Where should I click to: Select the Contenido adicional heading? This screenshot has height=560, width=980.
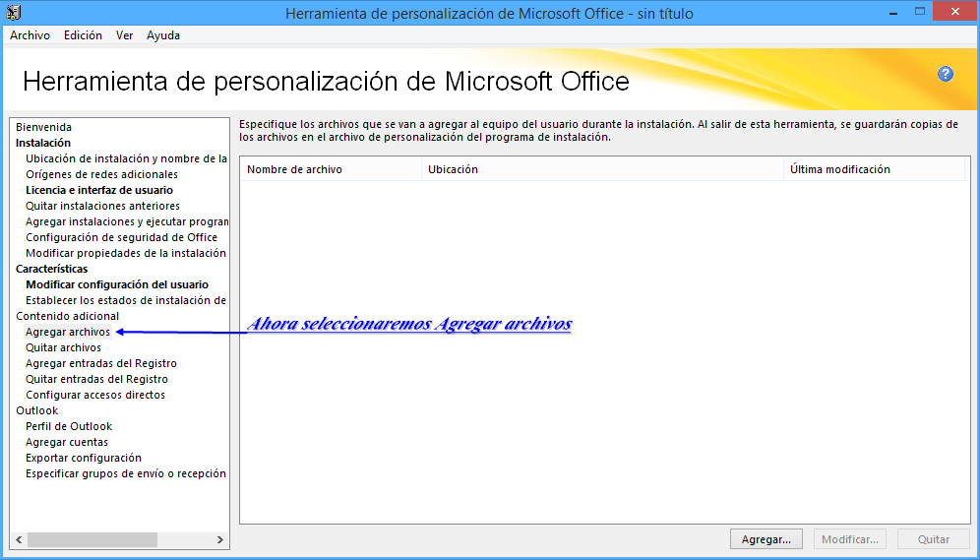point(68,316)
